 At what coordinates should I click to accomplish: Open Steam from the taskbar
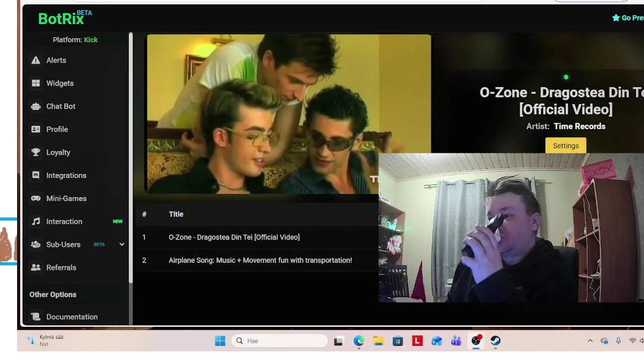pyautogui.click(x=496, y=341)
